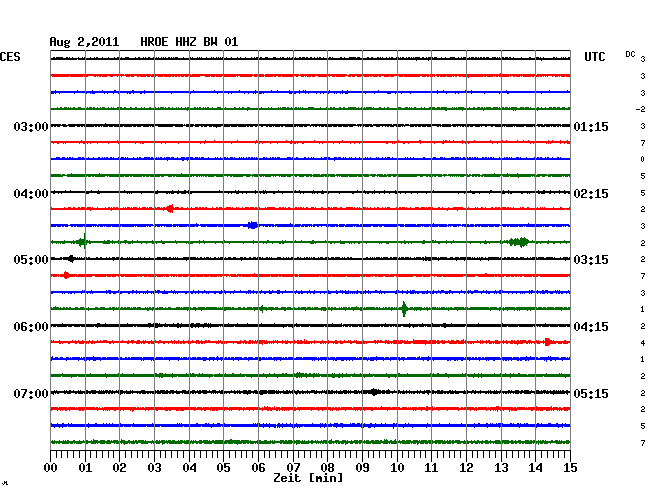Click bottom axis minute label '09'
The width and height of the screenshot is (650, 494).
[362, 468]
